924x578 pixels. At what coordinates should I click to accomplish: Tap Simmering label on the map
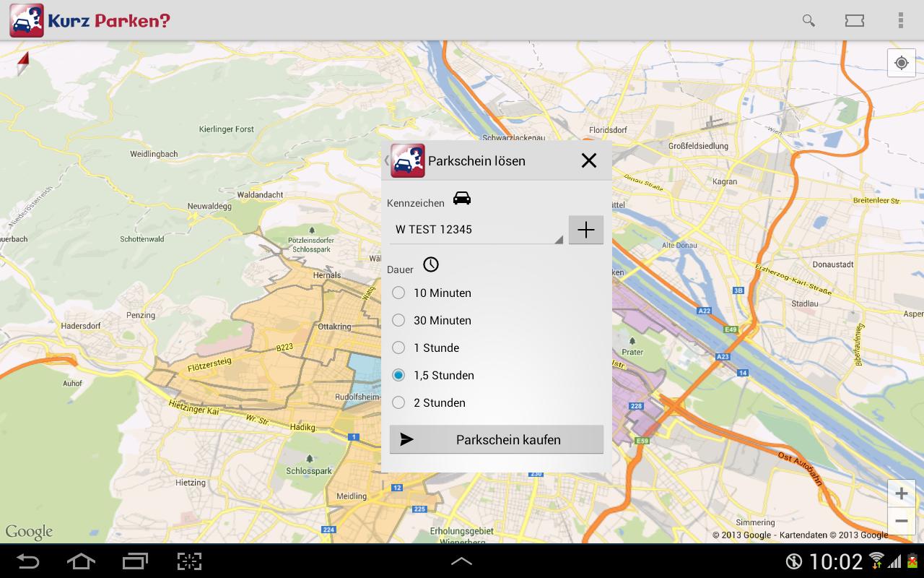pos(755,522)
